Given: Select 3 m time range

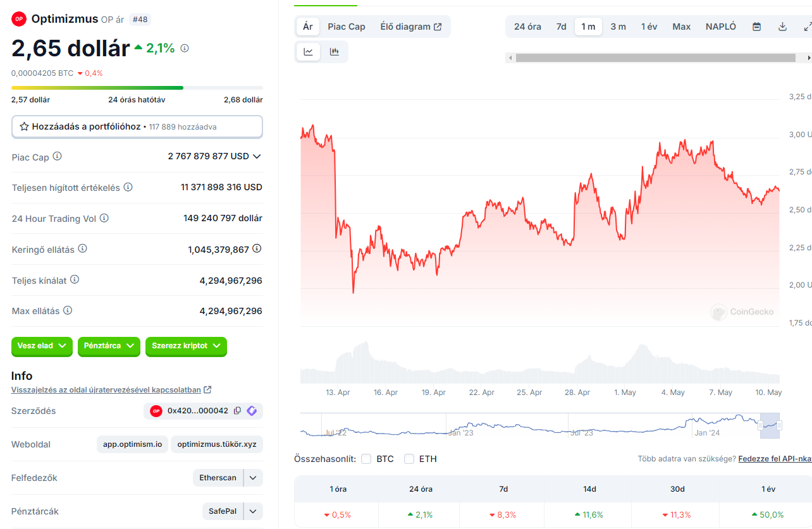Looking at the screenshot, I should [x=618, y=27].
